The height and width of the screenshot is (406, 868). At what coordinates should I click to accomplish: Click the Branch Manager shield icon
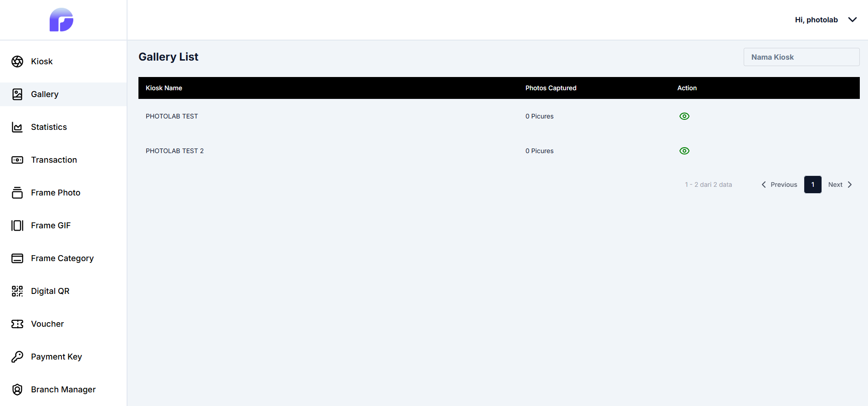17,390
